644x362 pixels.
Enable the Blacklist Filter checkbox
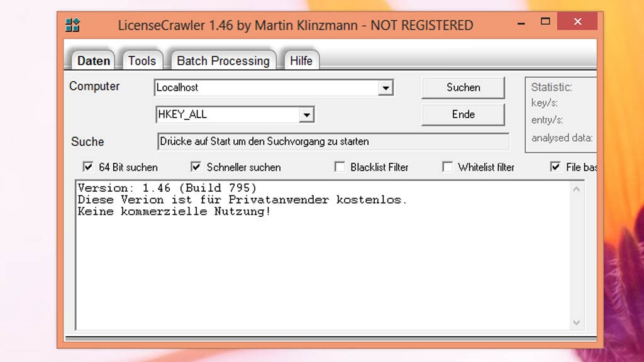click(x=340, y=167)
